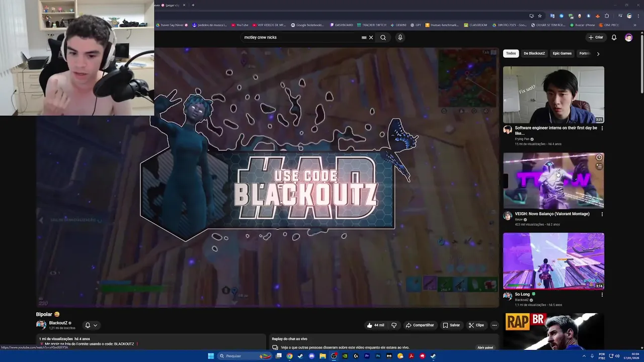Launch Premiere Pro from taskbar
This screenshot has width=644, height=362.
[x=367, y=356]
